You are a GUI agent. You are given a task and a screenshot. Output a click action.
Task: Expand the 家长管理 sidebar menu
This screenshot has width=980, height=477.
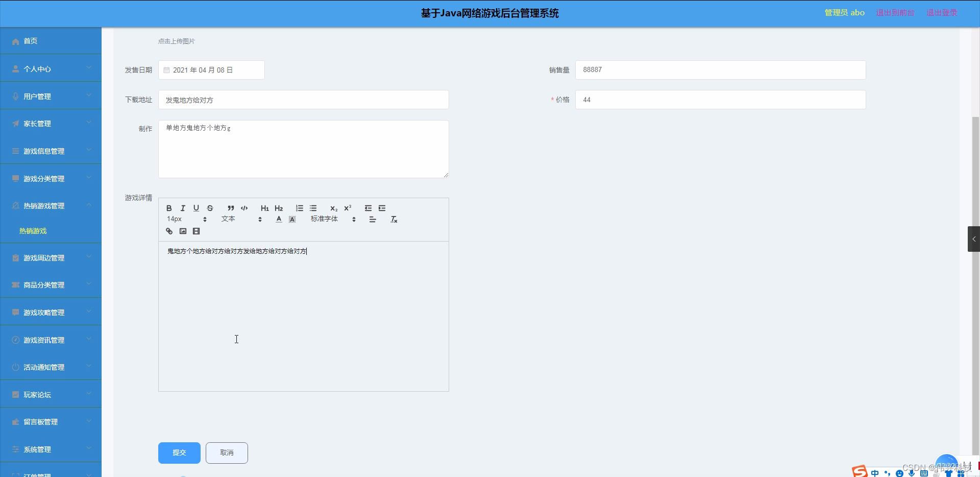51,124
